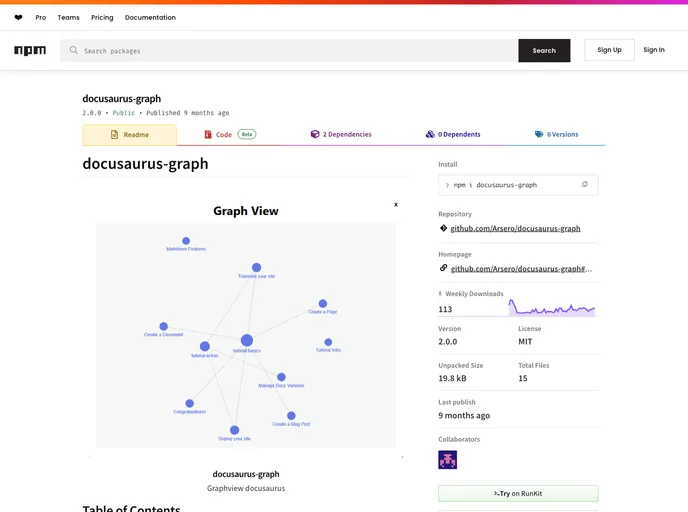
Task: Switch to the Code tab
Action: pyautogui.click(x=230, y=134)
